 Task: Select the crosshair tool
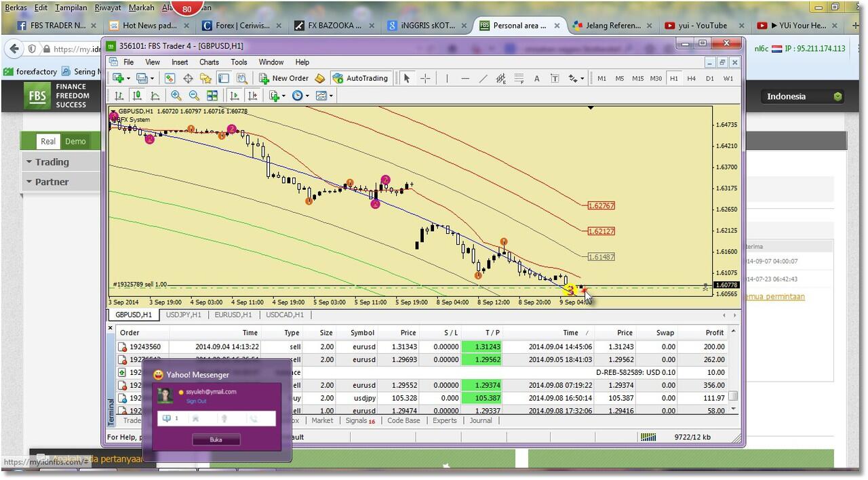point(425,78)
